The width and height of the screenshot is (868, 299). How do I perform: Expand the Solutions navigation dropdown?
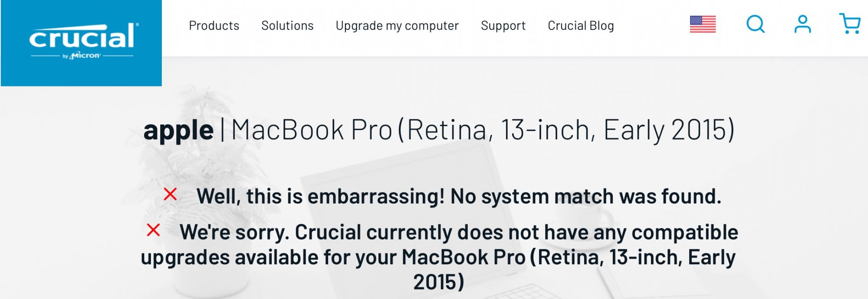[x=288, y=26]
